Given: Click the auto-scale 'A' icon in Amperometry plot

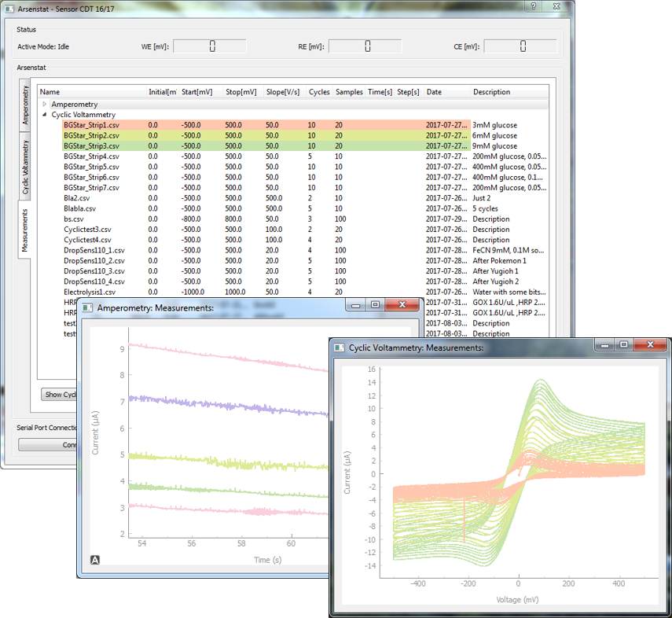Looking at the screenshot, I should [x=95, y=560].
